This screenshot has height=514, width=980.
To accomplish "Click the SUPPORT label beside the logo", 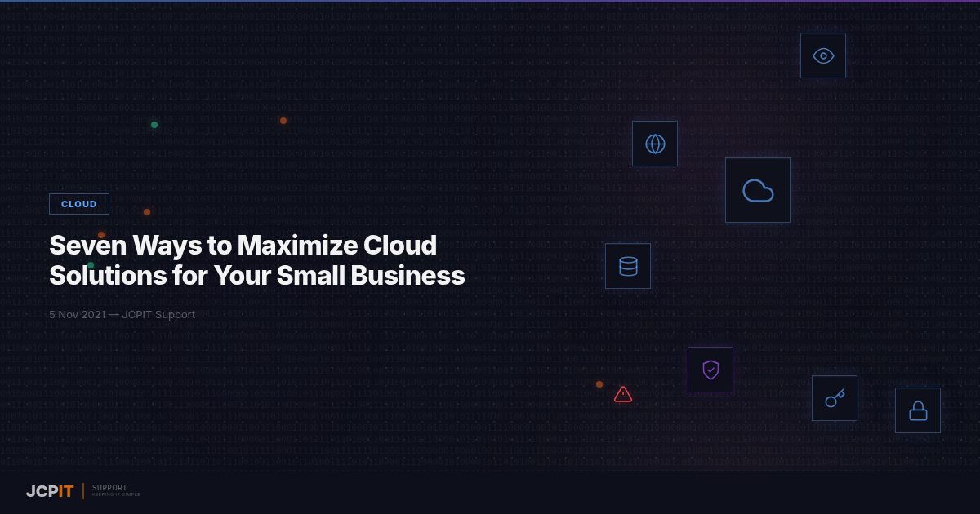I will click(x=109, y=487).
